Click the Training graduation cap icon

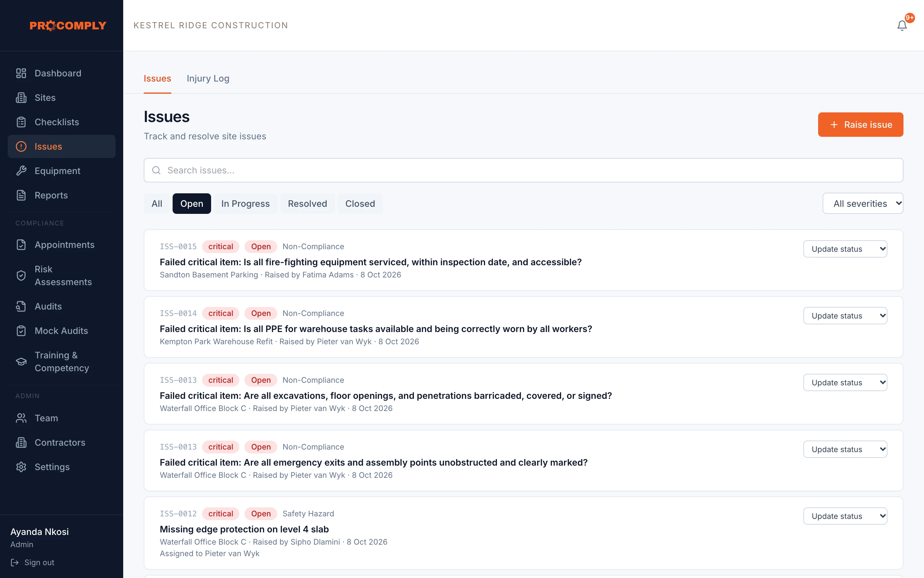coord(21,362)
